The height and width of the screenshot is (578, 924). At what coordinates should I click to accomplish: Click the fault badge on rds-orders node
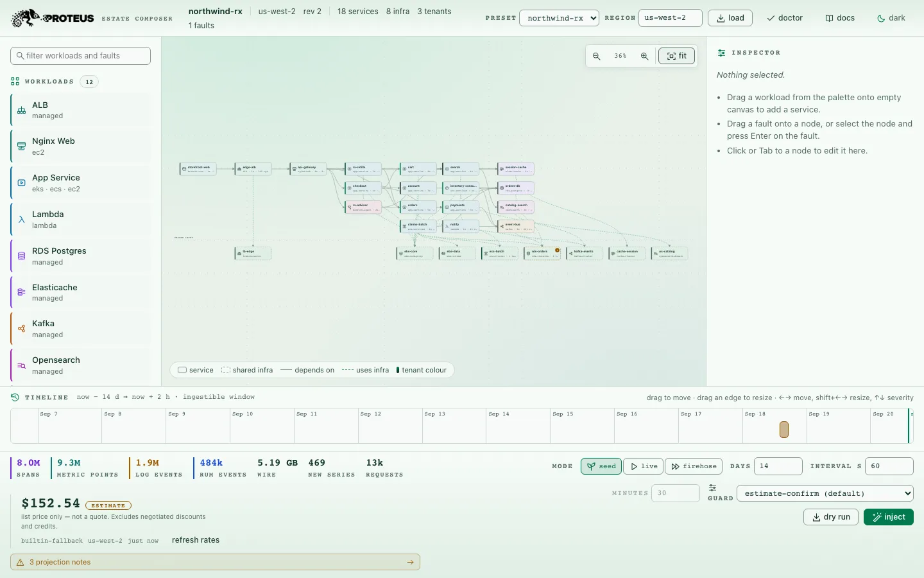click(557, 250)
